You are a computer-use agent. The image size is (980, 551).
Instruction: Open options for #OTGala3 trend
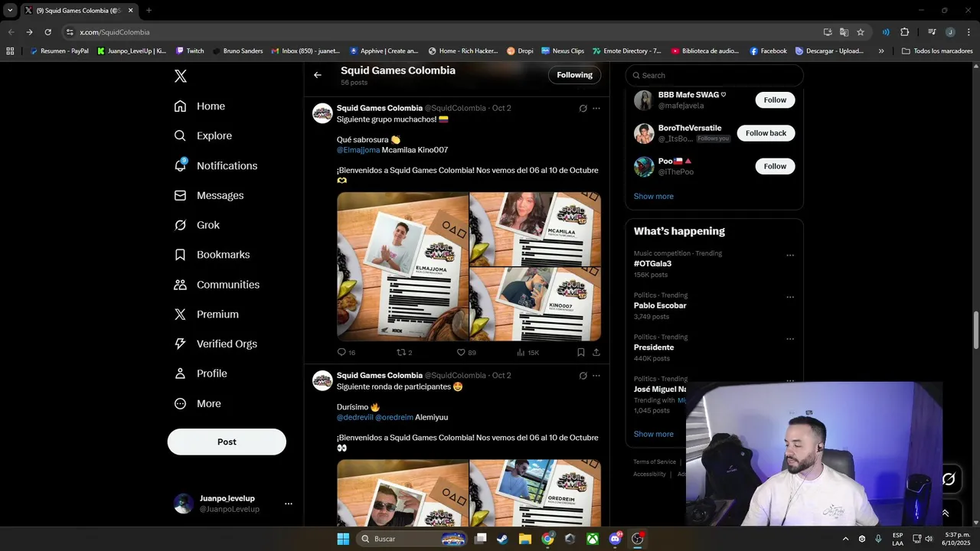[790, 256]
